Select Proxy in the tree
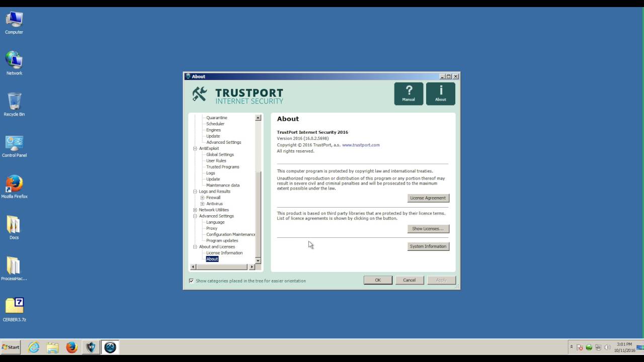Viewport: 644px width, 362px height. click(212, 228)
